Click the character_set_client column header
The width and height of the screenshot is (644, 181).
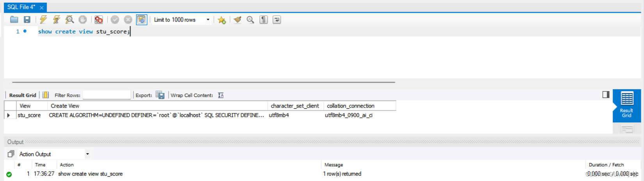pyautogui.click(x=295, y=106)
